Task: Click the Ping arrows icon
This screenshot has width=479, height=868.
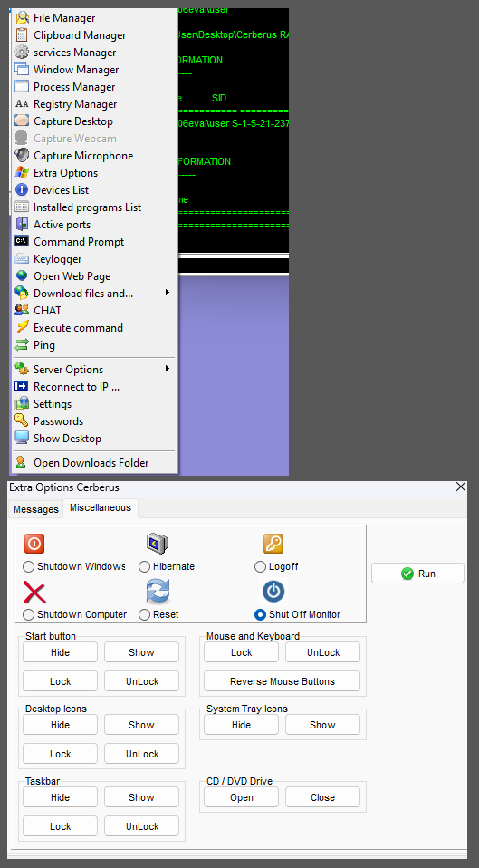Action: (x=22, y=345)
